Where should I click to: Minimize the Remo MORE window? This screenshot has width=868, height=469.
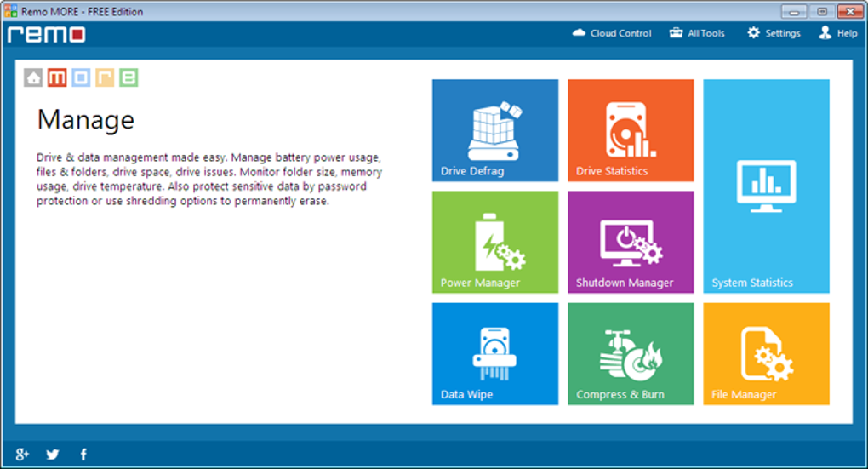pos(794,12)
